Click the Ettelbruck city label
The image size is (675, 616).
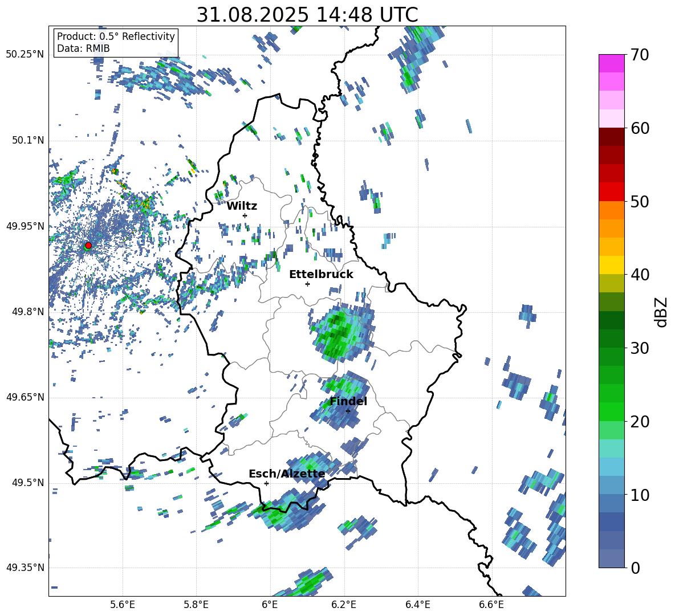321,275
